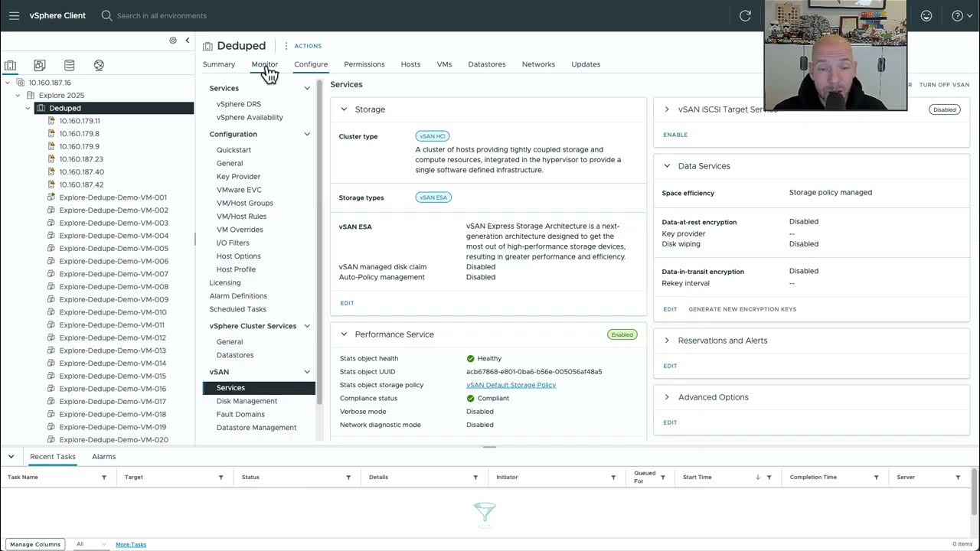Switch to VMs and Templates inventory view
Image resolution: width=980 pixels, height=551 pixels.
[40, 65]
